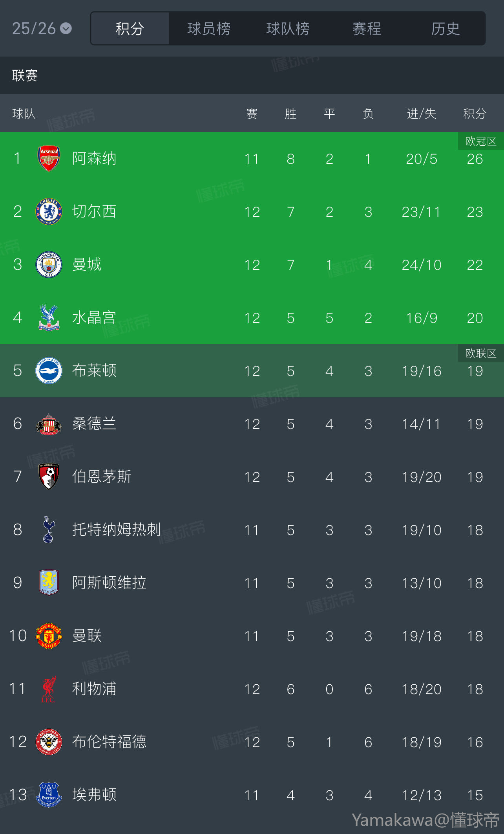The width and height of the screenshot is (504, 834).
Task: Open the Liverpool LFC liver bird logo
Action: click(49, 689)
